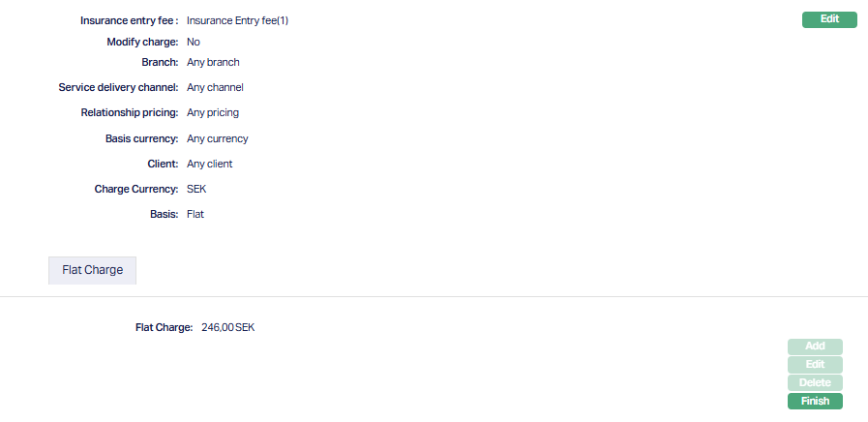Screen dimensions: 868x422
Task: Click the Basis currency label
Action: click(141, 138)
